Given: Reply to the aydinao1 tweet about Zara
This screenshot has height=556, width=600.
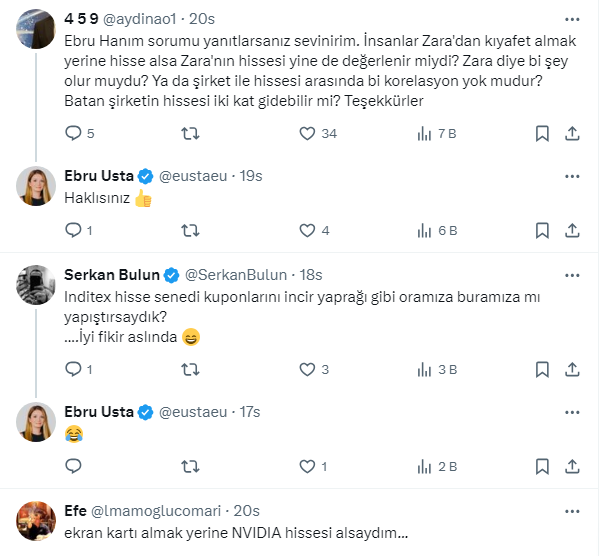Looking at the screenshot, I should click(72, 133).
